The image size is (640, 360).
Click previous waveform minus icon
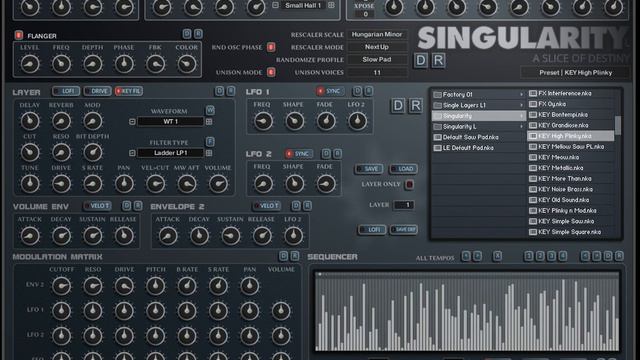132,122
